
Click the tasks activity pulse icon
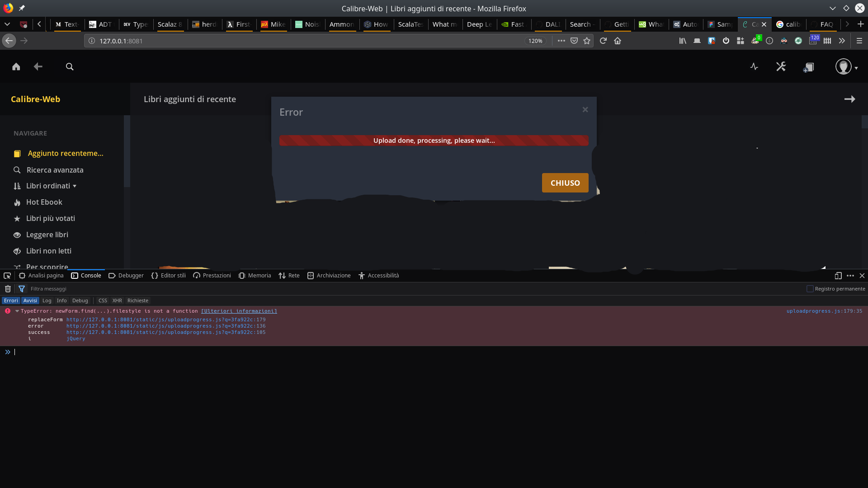coord(754,66)
